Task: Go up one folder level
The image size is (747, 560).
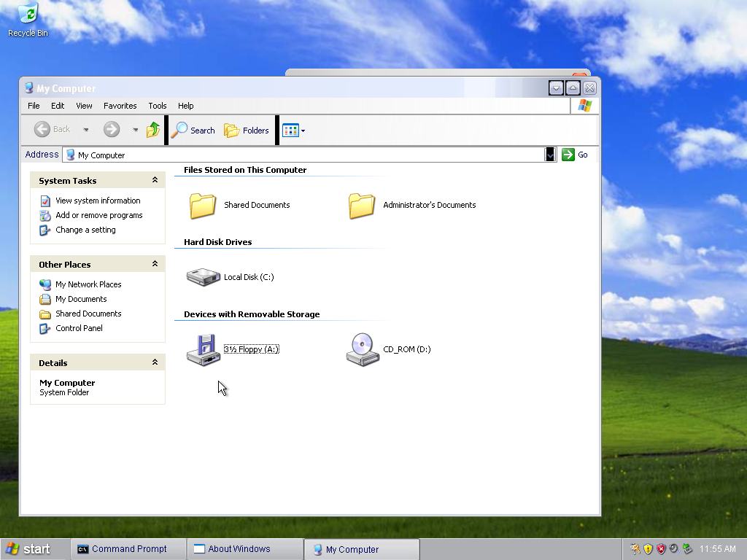Action: [153, 130]
